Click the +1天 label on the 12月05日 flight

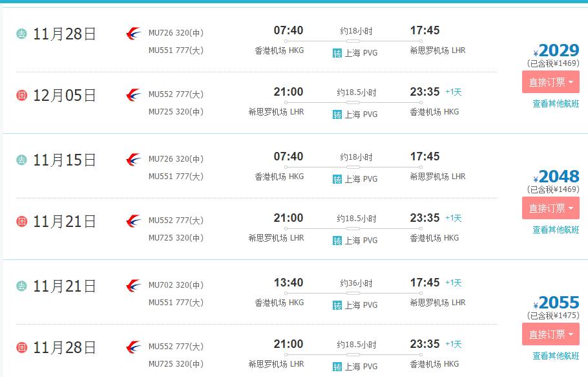[x=454, y=92]
